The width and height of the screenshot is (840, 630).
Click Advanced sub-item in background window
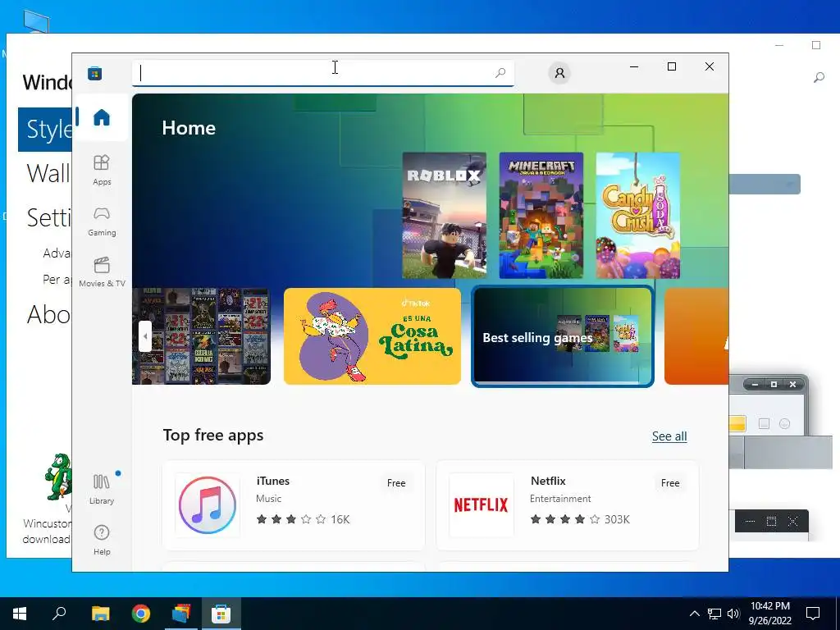click(57, 253)
